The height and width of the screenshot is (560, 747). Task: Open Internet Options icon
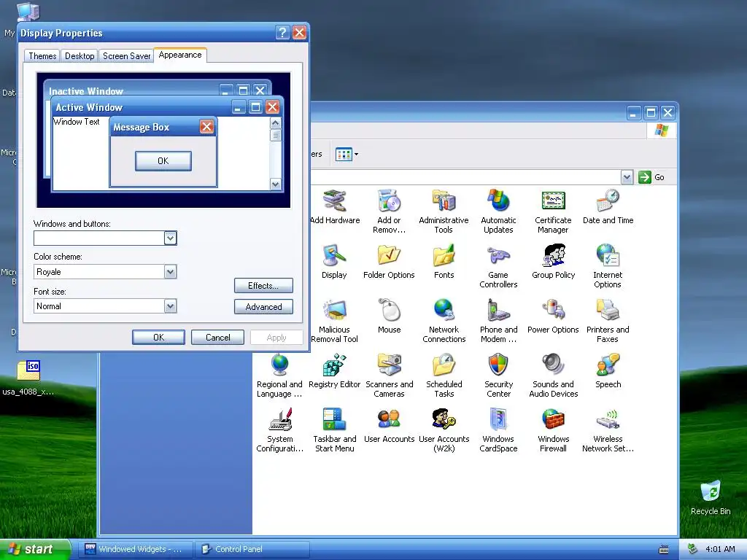(608, 266)
